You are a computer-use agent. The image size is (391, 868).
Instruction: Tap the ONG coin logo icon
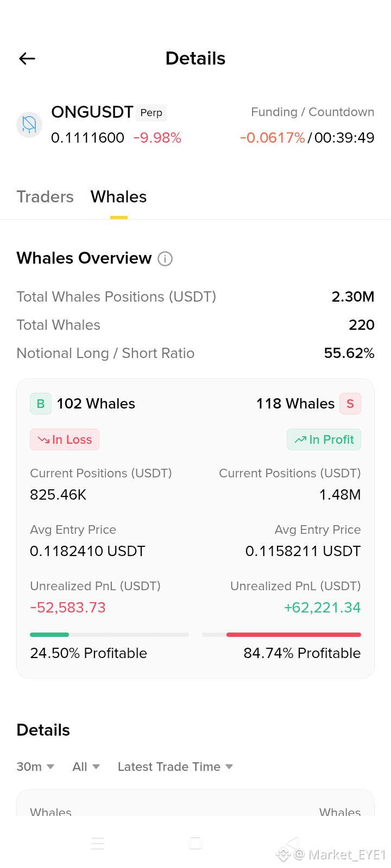coord(29,125)
